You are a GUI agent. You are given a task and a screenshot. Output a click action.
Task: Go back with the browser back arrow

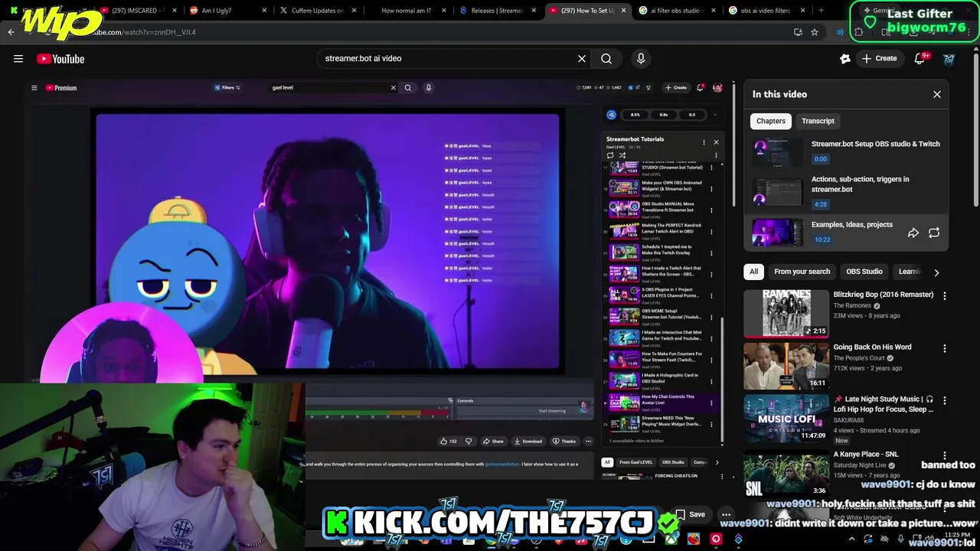[11, 32]
